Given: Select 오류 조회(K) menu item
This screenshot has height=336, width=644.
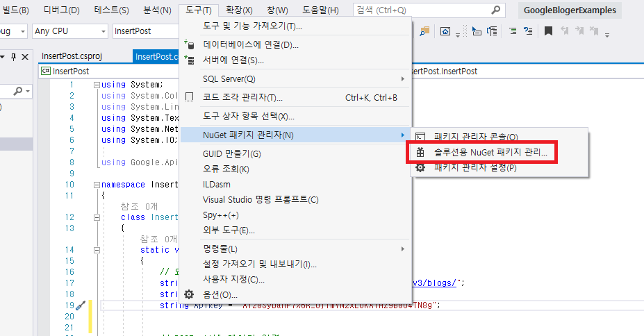Looking at the screenshot, I should pyautogui.click(x=296, y=169).
